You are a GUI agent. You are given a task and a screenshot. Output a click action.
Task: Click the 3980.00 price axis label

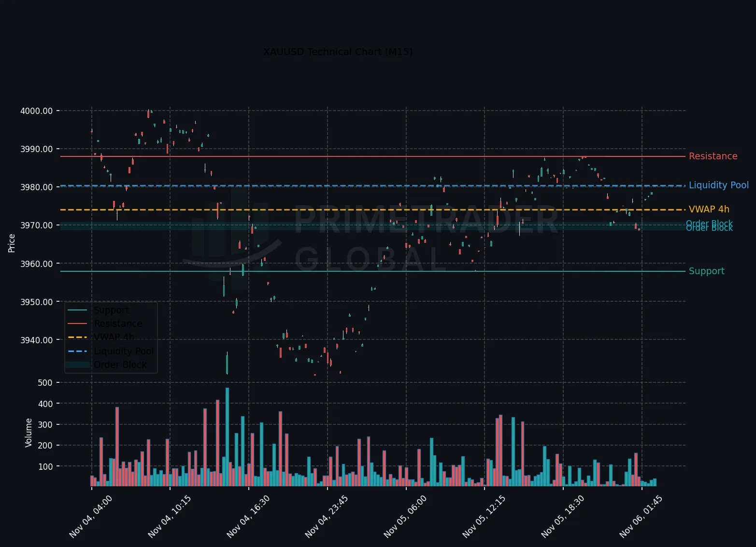(36, 187)
